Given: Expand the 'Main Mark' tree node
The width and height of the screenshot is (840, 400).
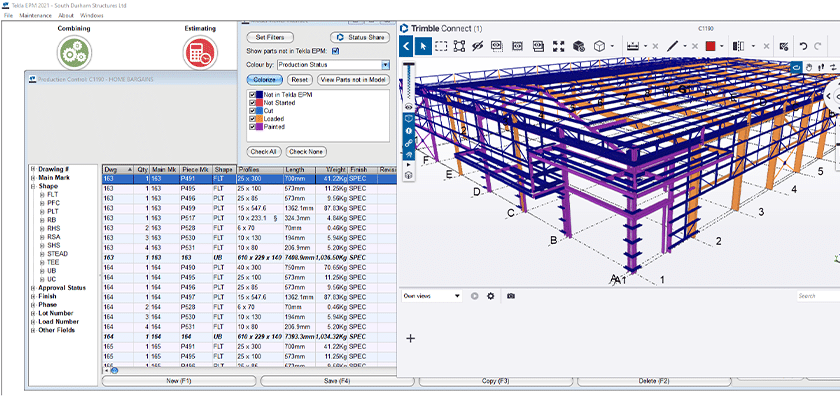Looking at the screenshot, I should click(x=33, y=178).
